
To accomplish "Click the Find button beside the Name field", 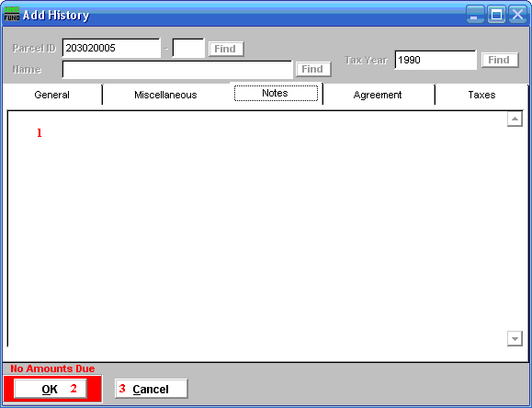I will click(313, 69).
